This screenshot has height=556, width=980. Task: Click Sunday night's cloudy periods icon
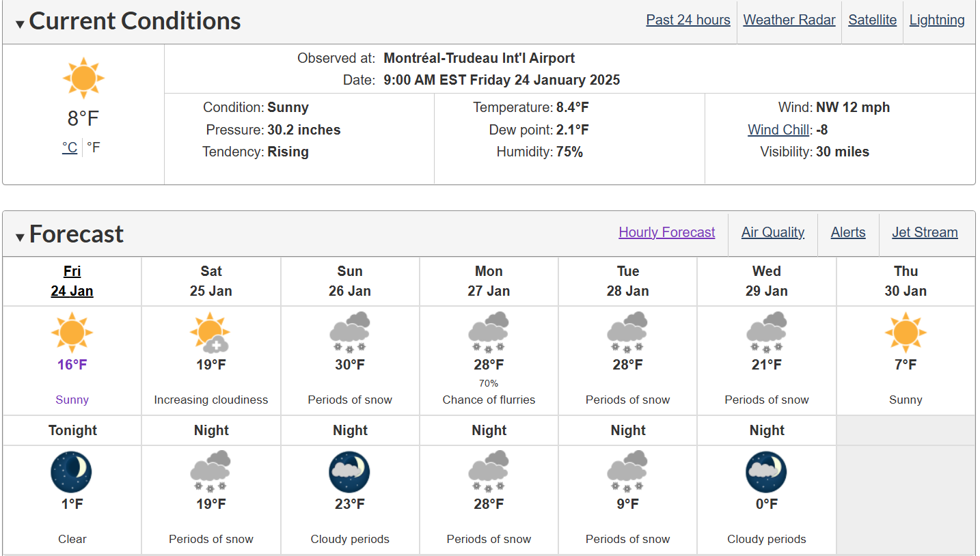(350, 472)
